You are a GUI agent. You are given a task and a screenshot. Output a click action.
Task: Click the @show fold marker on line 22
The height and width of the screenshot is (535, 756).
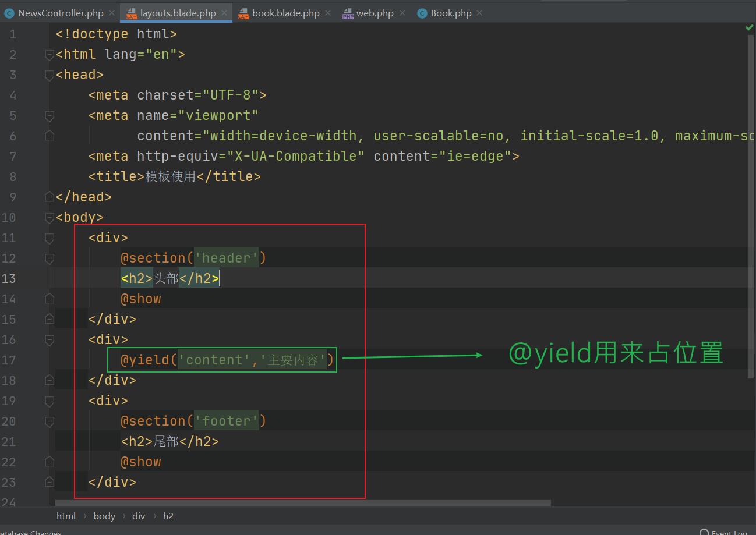[50, 462]
